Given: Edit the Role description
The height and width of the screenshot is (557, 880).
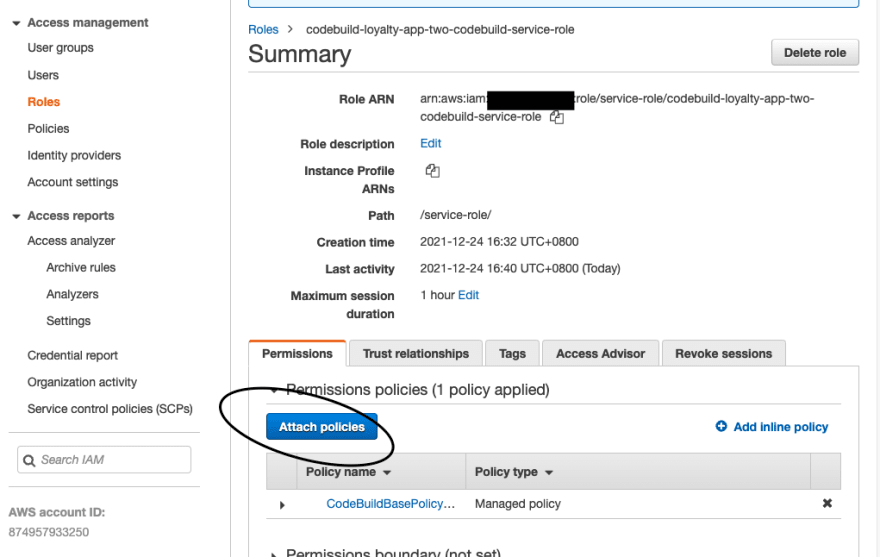Looking at the screenshot, I should (x=430, y=143).
